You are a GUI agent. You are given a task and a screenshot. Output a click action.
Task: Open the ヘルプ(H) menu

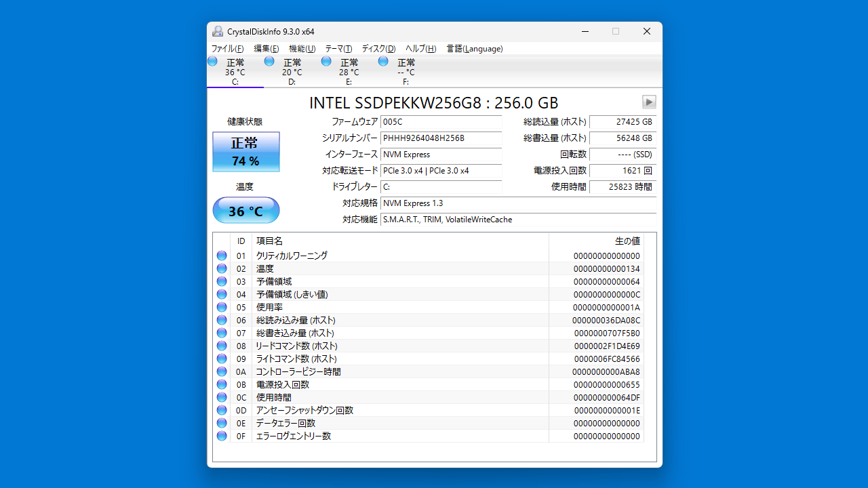click(421, 49)
